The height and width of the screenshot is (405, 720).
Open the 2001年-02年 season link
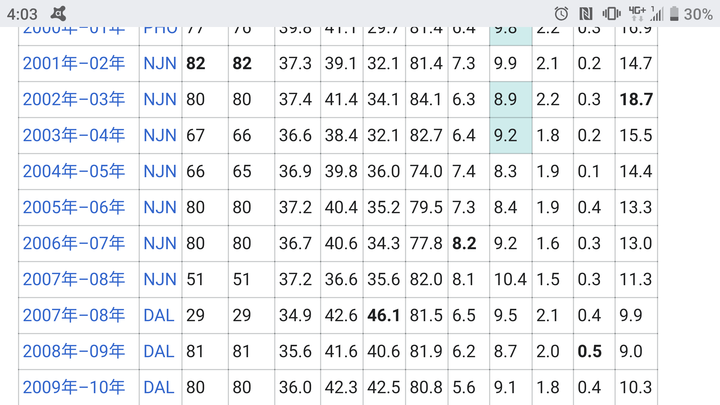[x=74, y=63]
